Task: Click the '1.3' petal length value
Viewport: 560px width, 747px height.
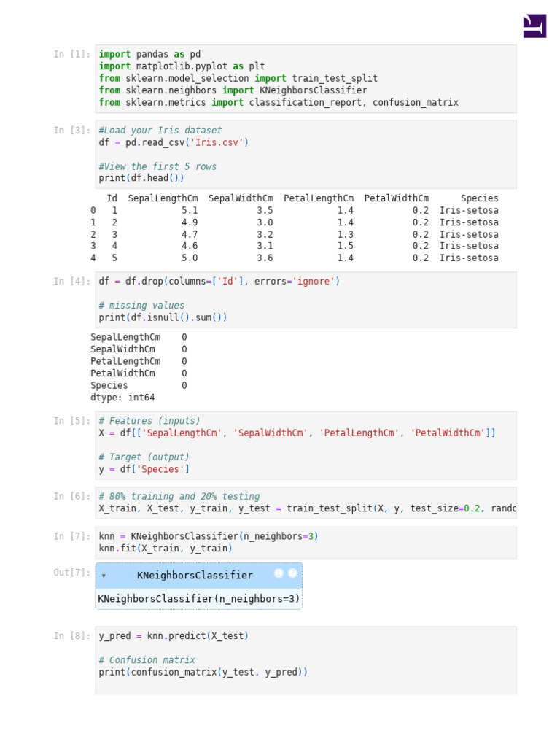Action: (x=345, y=234)
